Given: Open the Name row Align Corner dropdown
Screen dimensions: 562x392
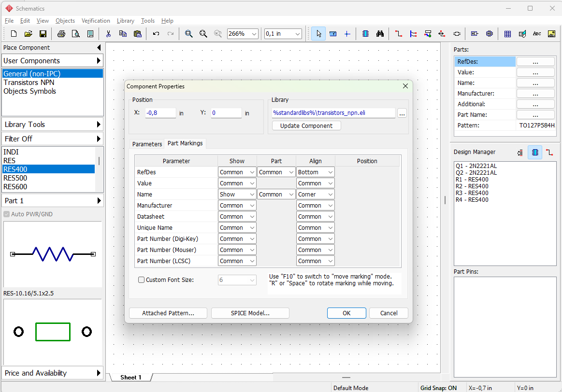Looking at the screenshot, I should [316, 195].
